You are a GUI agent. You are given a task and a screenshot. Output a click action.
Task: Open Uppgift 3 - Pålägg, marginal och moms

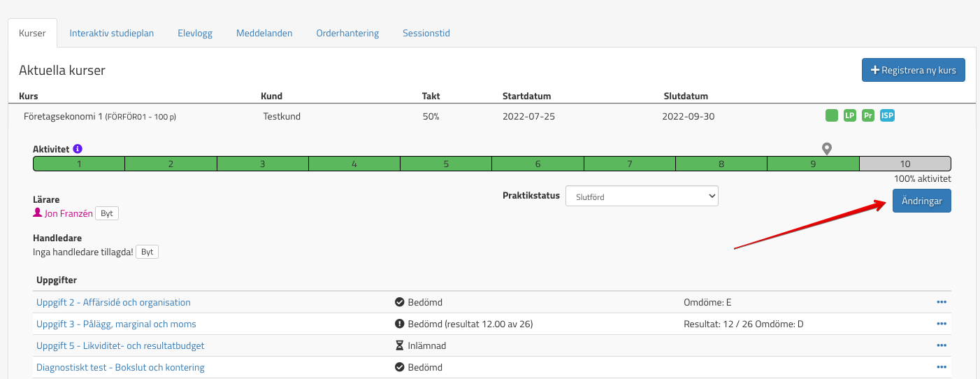tap(116, 324)
